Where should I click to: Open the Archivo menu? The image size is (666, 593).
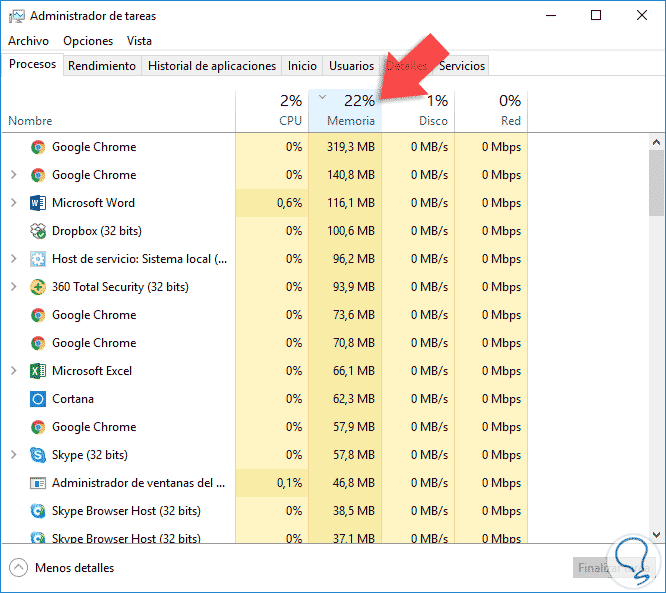(x=28, y=41)
